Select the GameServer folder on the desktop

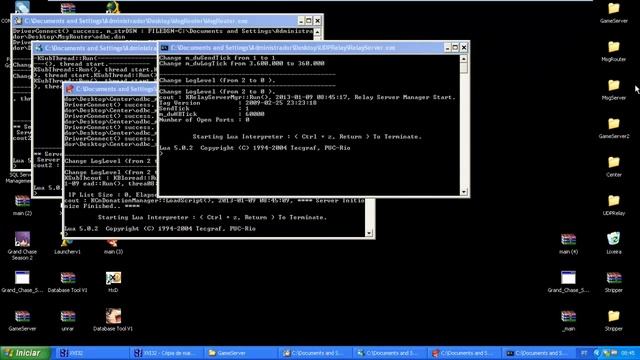pos(613,9)
